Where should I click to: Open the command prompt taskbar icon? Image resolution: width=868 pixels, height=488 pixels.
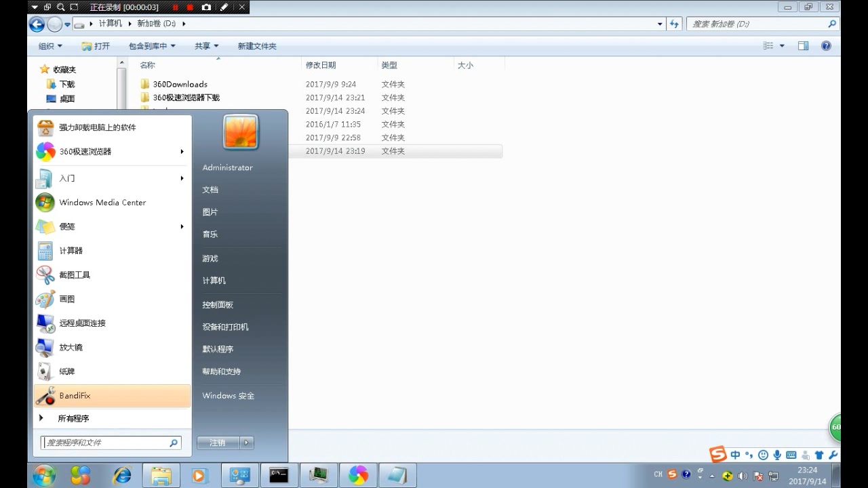pos(279,476)
